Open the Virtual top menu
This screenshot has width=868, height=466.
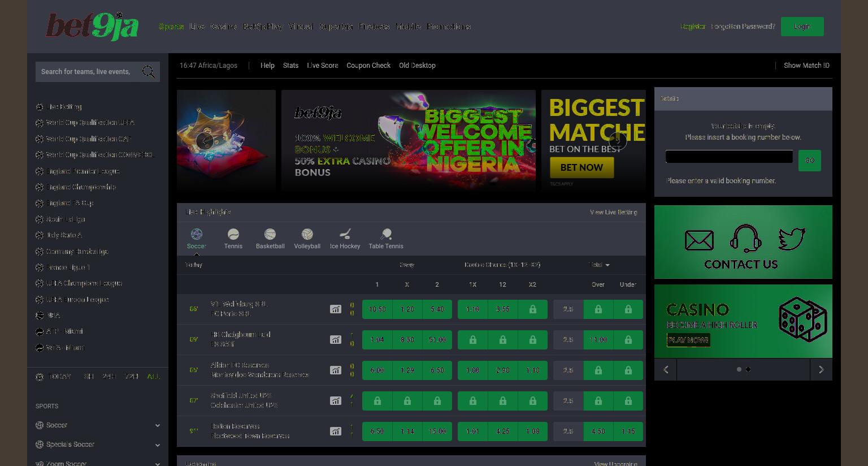(301, 27)
